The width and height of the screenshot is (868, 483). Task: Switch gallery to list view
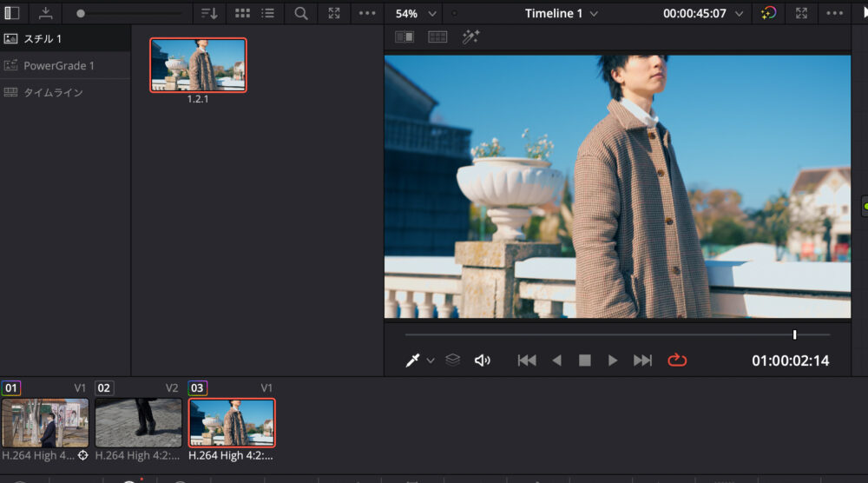coord(268,13)
